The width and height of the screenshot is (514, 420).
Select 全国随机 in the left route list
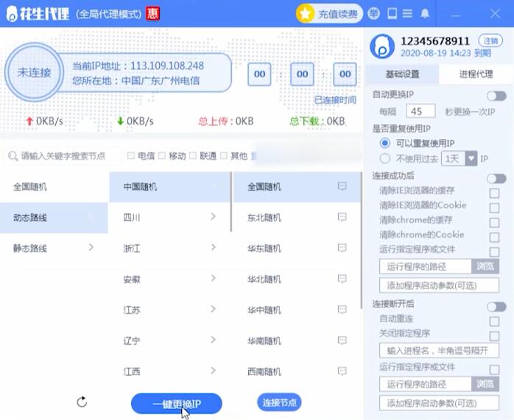point(54,187)
